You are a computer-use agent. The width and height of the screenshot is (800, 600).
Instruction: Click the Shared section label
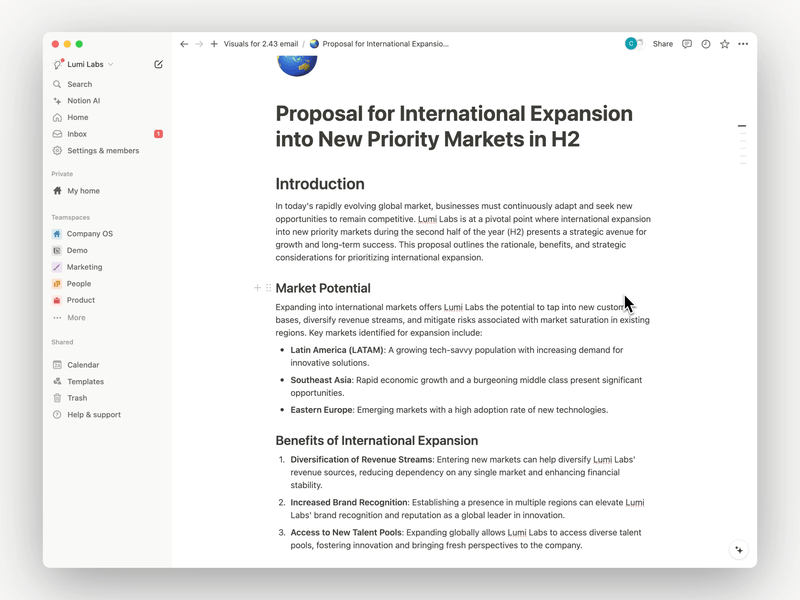(62, 342)
